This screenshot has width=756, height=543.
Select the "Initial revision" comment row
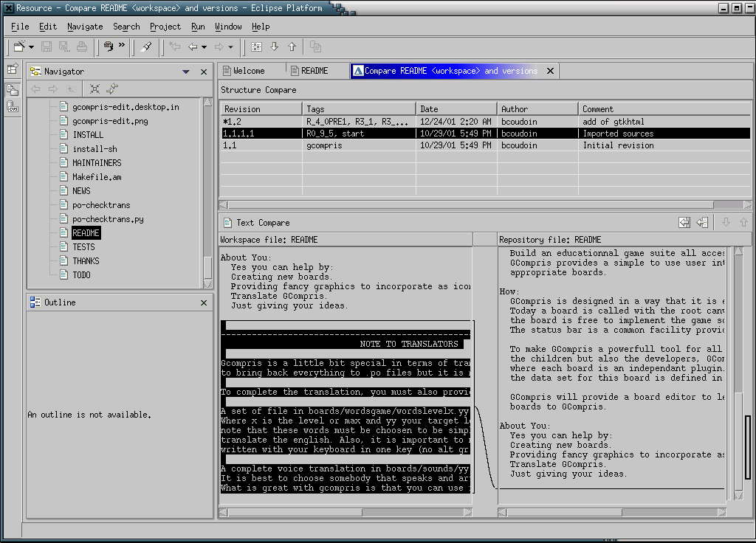[x=486, y=145]
